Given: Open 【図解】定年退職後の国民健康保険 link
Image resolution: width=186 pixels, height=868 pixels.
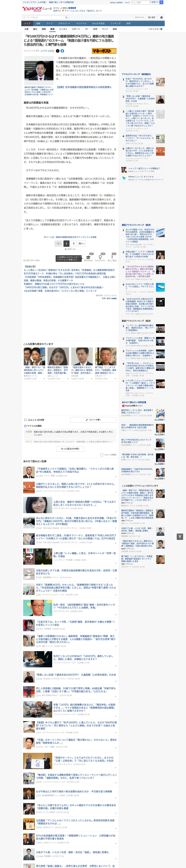Looking at the screenshot, I should tap(83, 87).
